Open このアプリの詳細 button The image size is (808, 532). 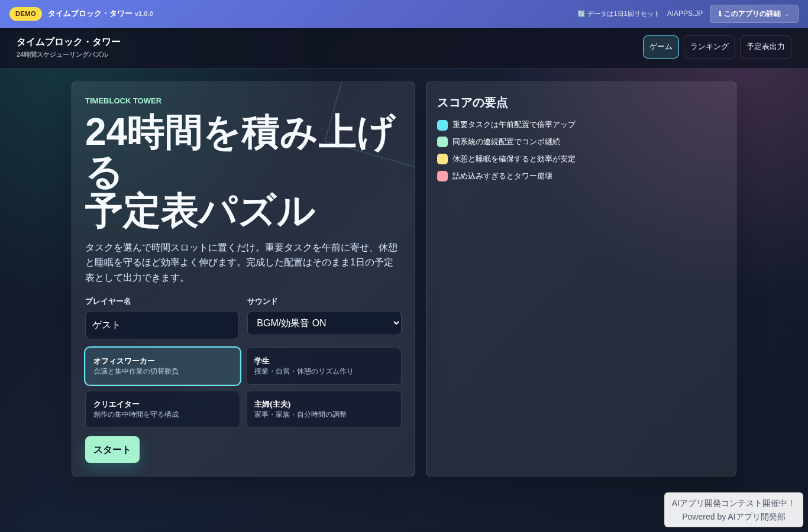coord(754,14)
